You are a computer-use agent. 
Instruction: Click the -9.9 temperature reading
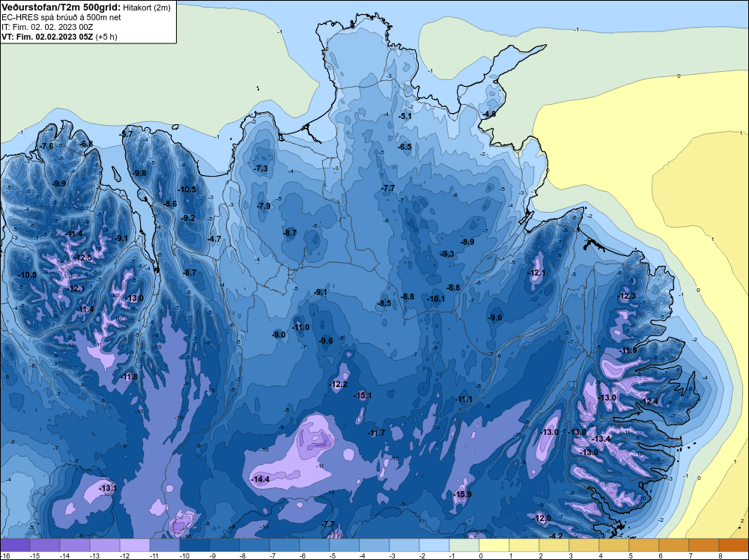pos(59,184)
